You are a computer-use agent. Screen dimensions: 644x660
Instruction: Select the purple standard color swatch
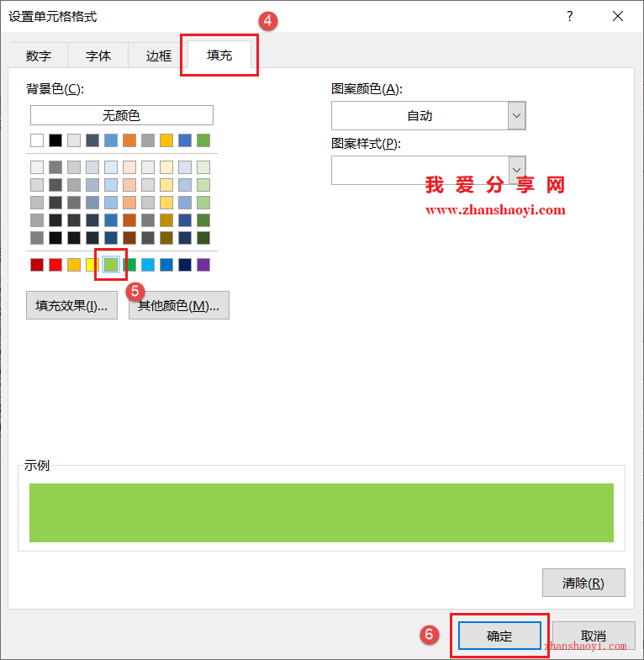point(203,265)
